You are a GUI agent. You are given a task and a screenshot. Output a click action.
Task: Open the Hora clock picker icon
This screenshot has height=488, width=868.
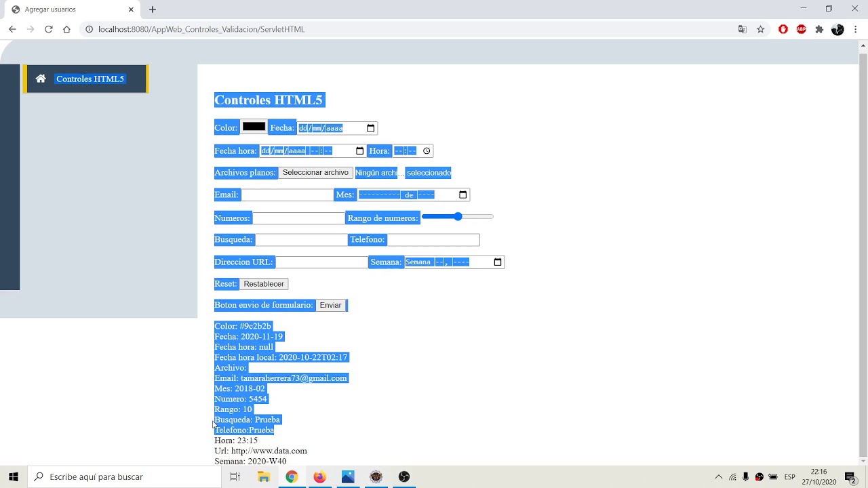click(427, 151)
